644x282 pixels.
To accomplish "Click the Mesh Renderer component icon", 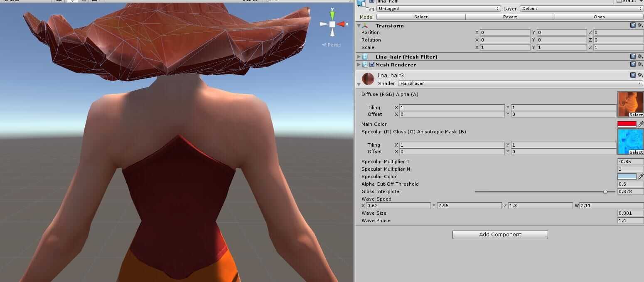I will (365, 64).
